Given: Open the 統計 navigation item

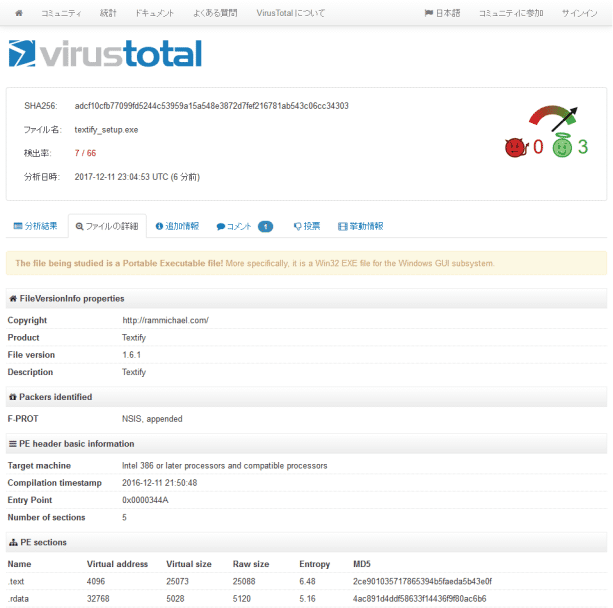Looking at the screenshot, I should [x=108, y=13].
